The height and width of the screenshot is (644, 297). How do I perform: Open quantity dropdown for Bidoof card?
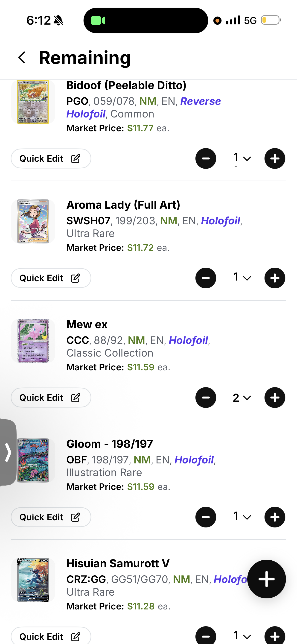[242, 158]
